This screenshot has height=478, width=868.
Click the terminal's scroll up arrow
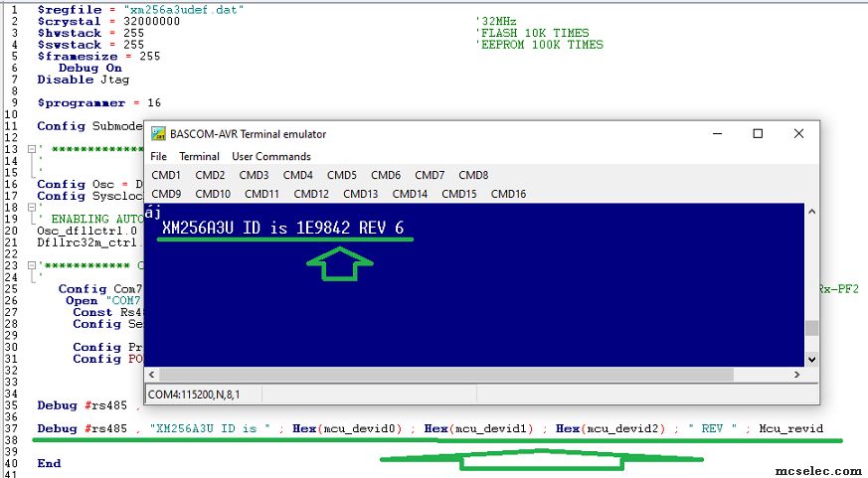[x=811, y=212]
